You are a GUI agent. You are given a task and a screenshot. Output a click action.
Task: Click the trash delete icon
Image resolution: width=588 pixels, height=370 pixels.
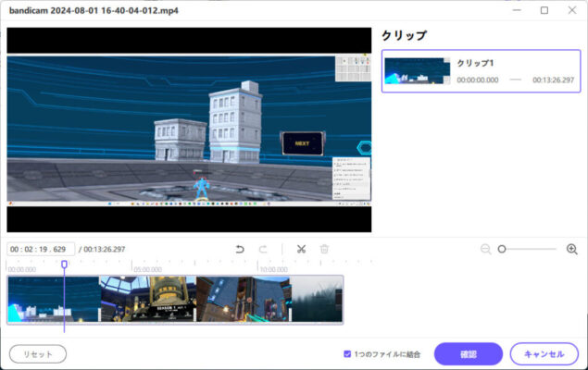coord(324,249)
